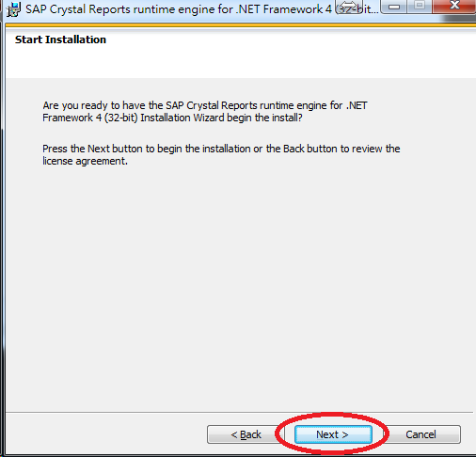This screenshot has height=457, width=476.
Task: Click the Start Installation heading
Action: coord(60,39)
